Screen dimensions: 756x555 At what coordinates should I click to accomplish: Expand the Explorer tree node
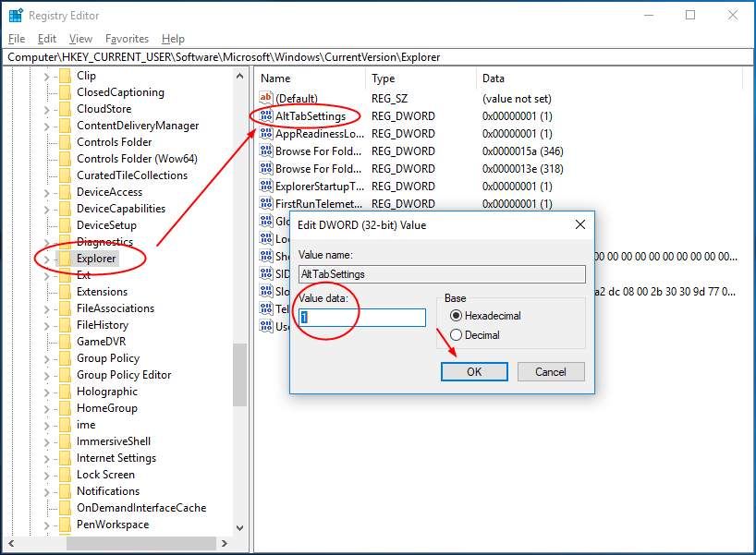pyautogui.click(x=47, y=259)
